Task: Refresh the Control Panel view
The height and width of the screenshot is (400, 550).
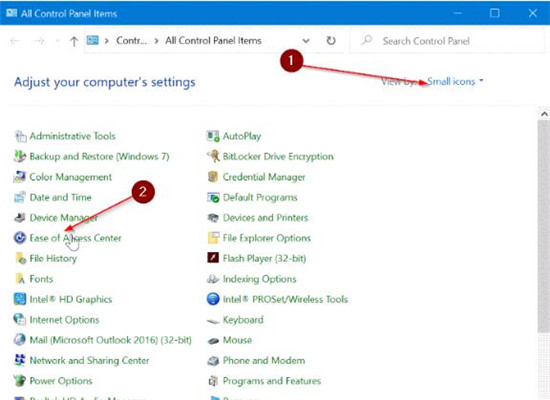Action: pyautogui.click(x=331, y=41)
